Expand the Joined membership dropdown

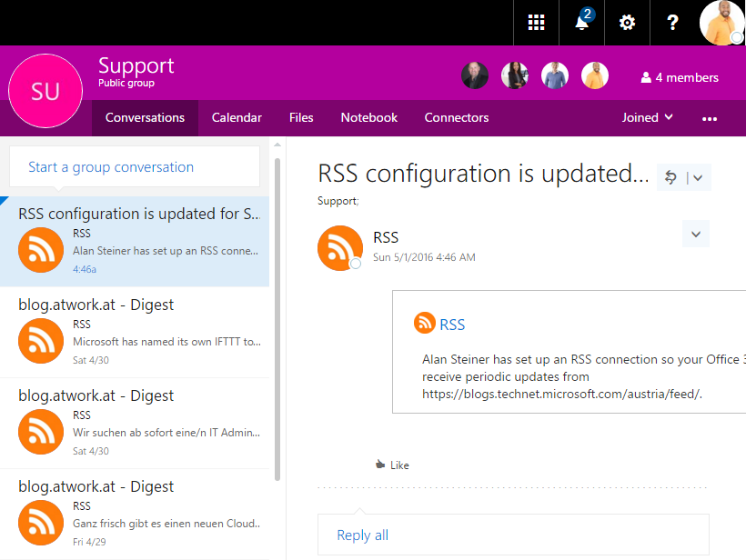[647, 117]
